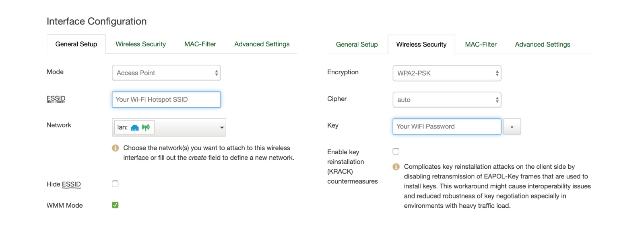Toggle the Hide ESSID checkbox

point(115,184)
